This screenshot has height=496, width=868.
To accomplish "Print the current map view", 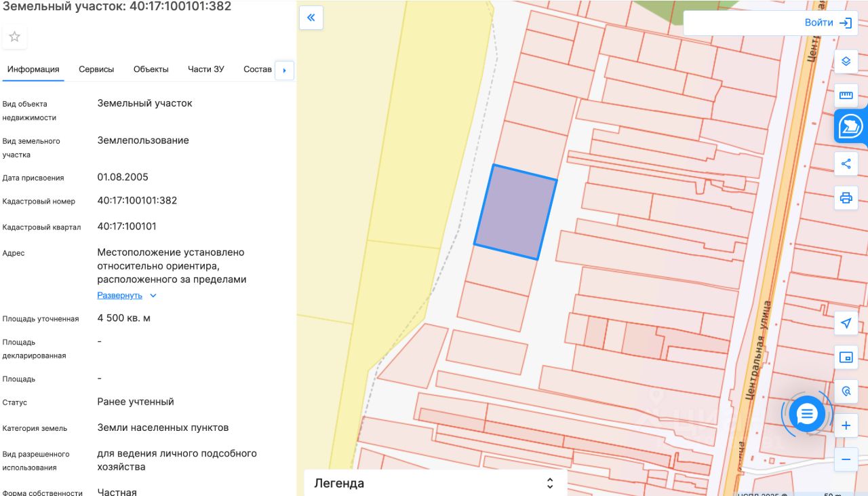I will coord(846,198).
